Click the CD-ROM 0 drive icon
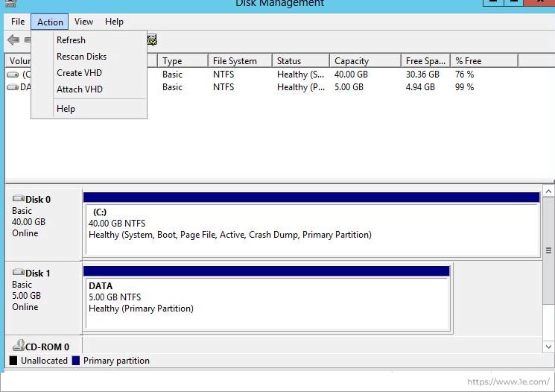 (x=19, y=345)
